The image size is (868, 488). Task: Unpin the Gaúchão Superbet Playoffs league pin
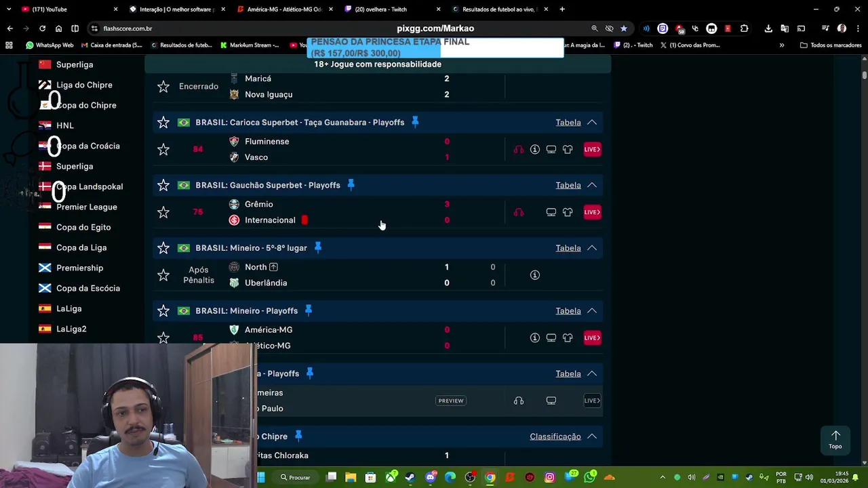[x=351, y=185]
